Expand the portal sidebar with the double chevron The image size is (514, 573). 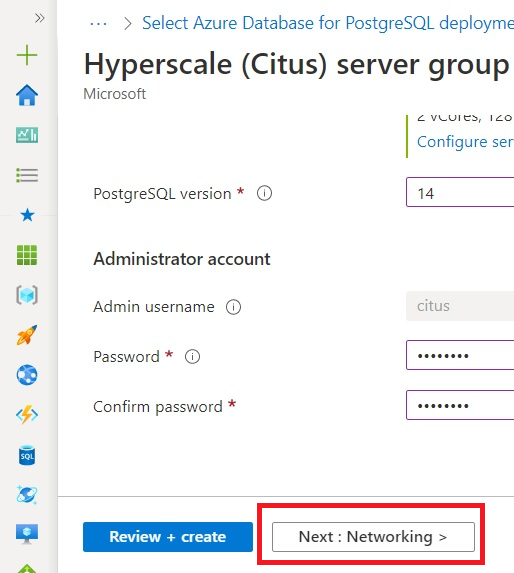[39, 18]
